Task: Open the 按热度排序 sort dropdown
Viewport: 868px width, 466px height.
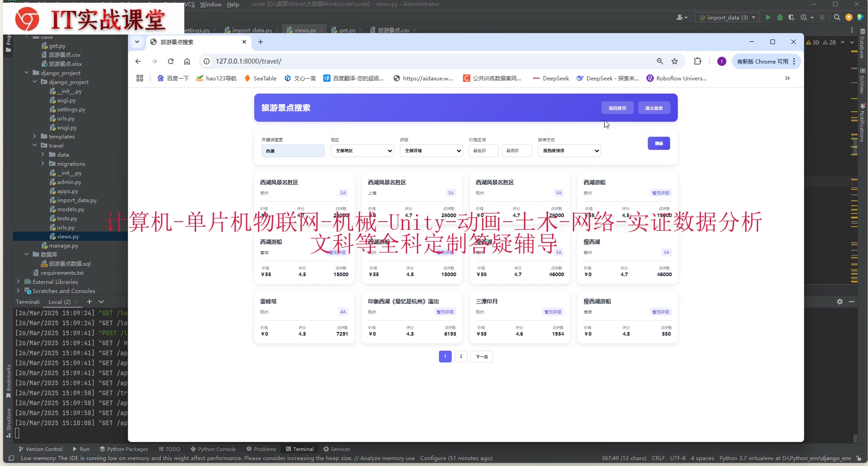Action: tap(569, 151)
